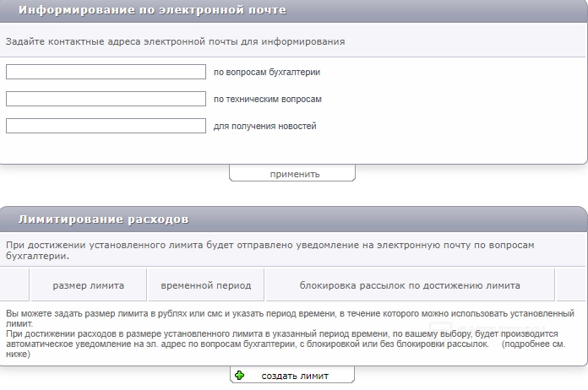The width and height of the screenshot is (588, 390).
Task: Click the Задайте контактные адреса instruction text
Action: click(x=175, y=41)
